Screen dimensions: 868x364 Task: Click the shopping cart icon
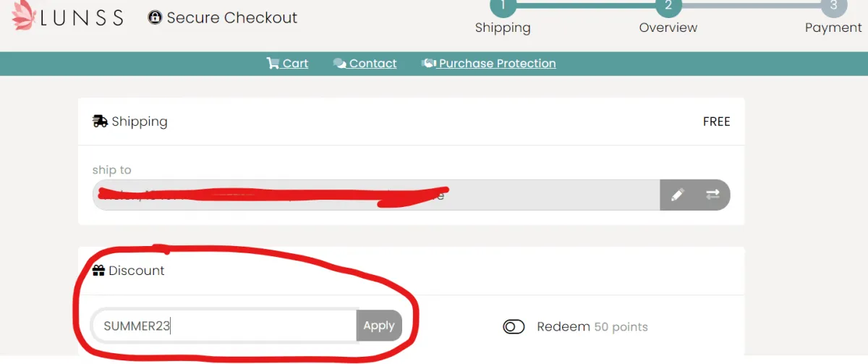click(x=273, y=63)
